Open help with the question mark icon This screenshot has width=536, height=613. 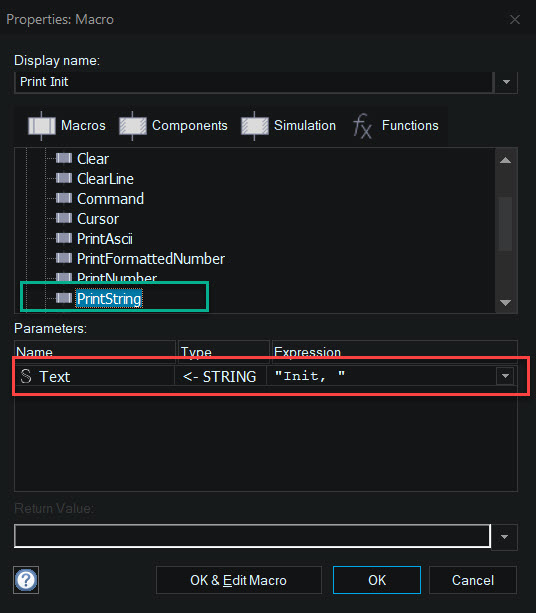[x=26, y=580]
